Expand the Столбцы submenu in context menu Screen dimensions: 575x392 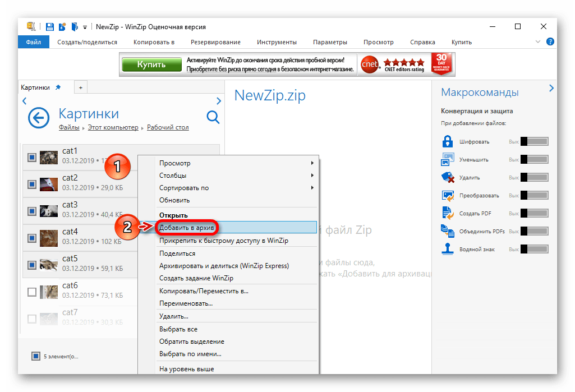coord(236,176)
